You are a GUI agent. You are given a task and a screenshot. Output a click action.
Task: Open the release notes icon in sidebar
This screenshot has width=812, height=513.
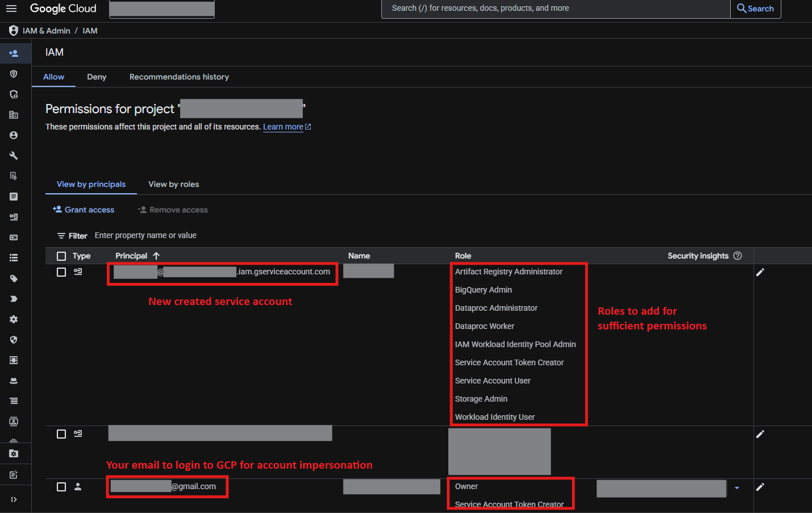pos(14,474)
